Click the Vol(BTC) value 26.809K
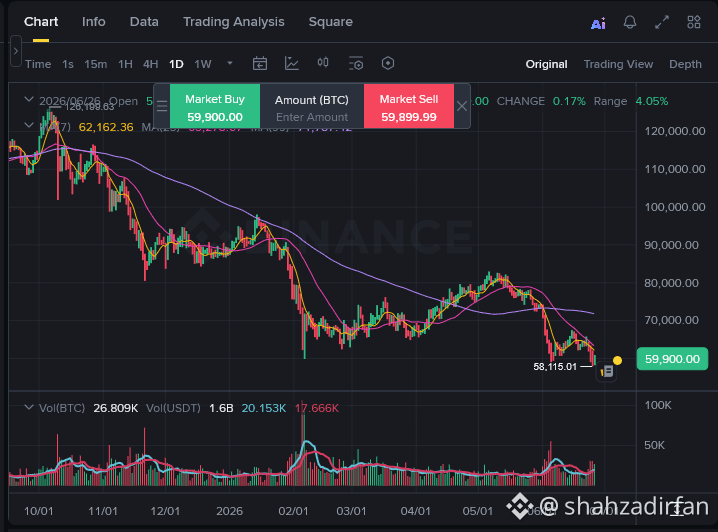This screenshot has width=718, height=532. [x=115, y=408]
